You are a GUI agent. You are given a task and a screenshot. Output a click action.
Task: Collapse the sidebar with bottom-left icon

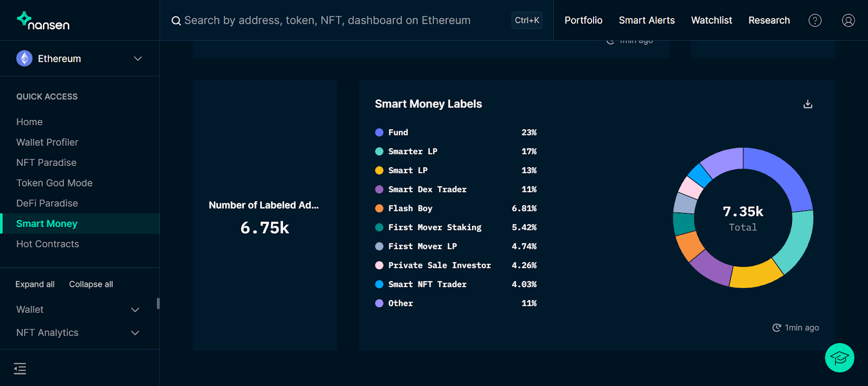pyautogui.click(x=20, y=369)
